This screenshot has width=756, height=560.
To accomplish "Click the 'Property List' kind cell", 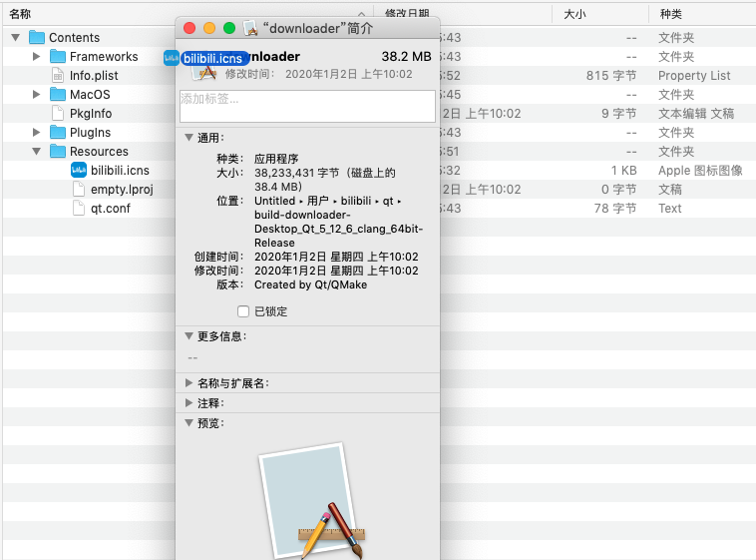I will (694, 75).
